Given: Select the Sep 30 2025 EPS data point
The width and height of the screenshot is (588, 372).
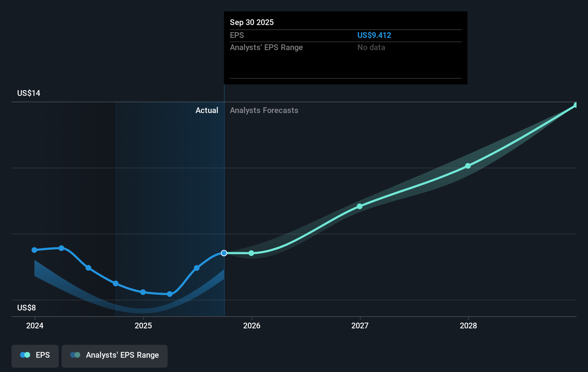Looking at the screenshot, I should pyautogui.click(x=224, y=253).
